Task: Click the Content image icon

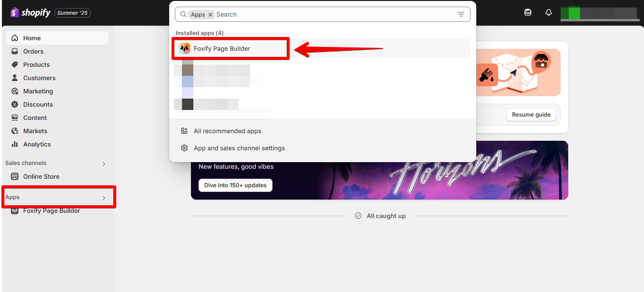Action: tap(15, 118)
